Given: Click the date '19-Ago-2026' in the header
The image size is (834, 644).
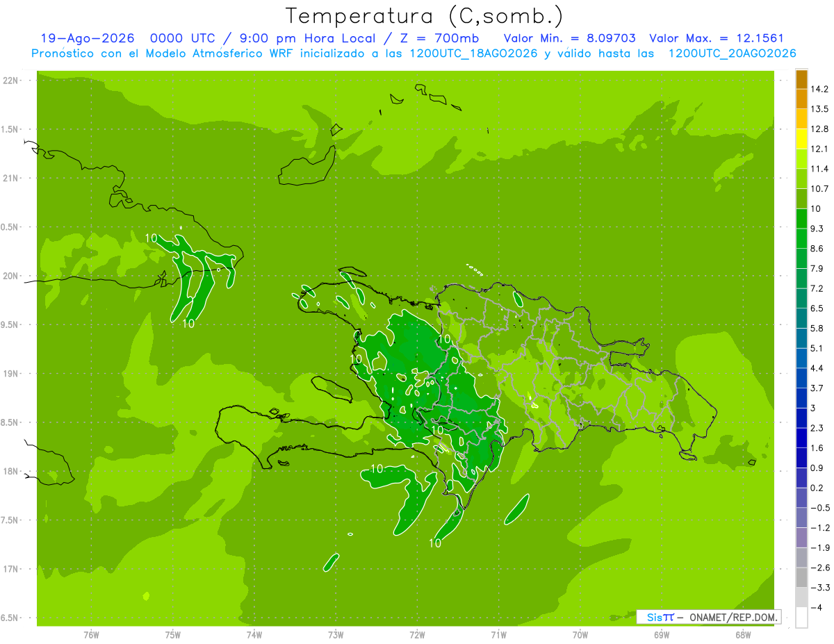Looking at the screenshot, I should coord(88,39).
